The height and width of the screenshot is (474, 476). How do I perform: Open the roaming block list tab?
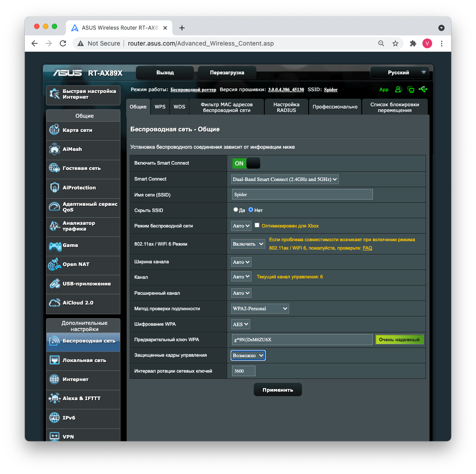395,107
